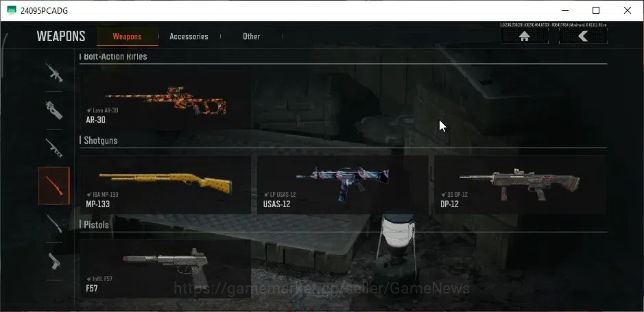Image resolution: width=644 pixels, height=312 pixels.
Task: Select the assault rifle category icon
Action: tap(53, 73)
